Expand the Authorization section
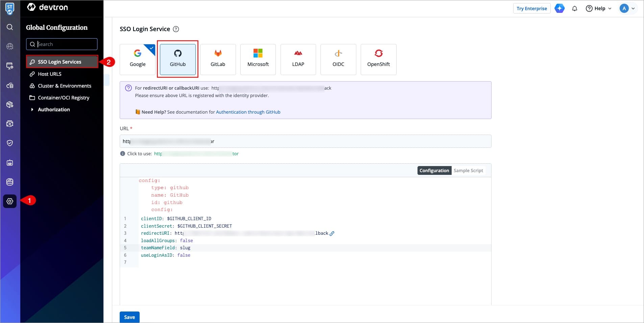 point(54,110)
